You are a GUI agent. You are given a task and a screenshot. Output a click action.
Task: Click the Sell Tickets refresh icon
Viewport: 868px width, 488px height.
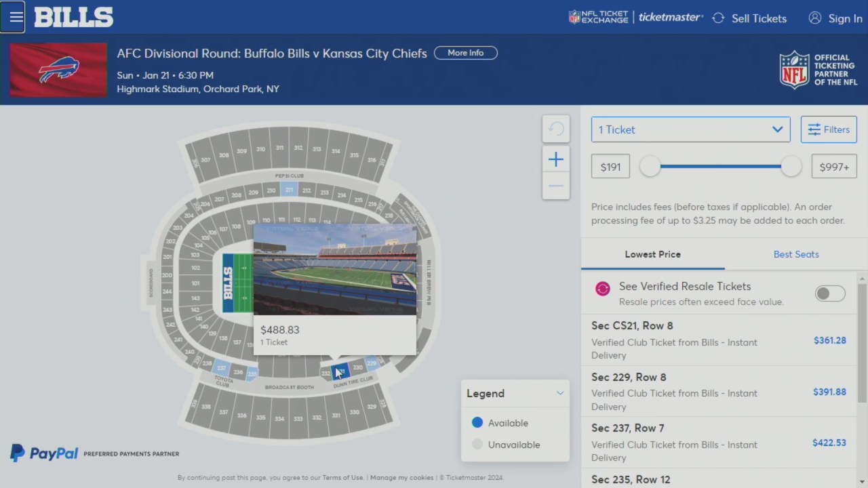[x=718, y=18]
